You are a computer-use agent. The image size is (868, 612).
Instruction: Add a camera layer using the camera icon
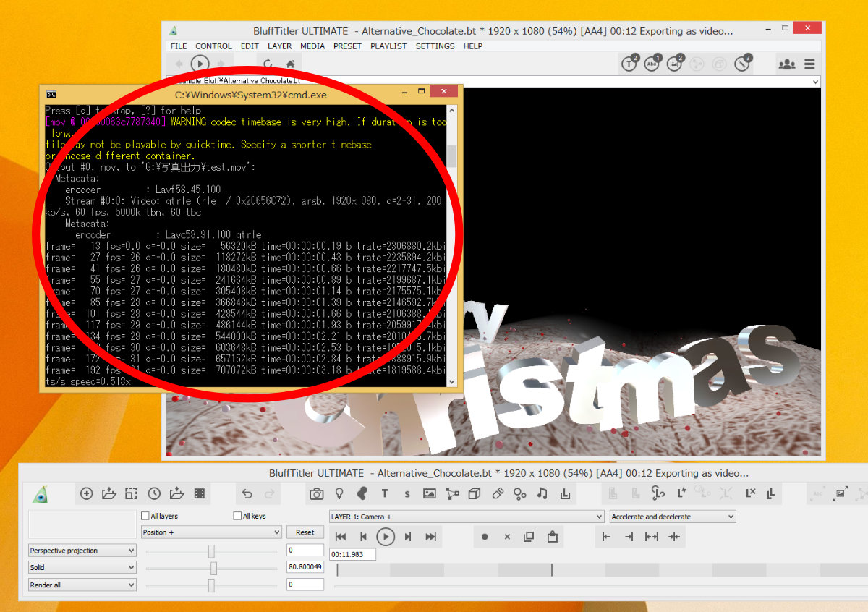tap(316, 494)
